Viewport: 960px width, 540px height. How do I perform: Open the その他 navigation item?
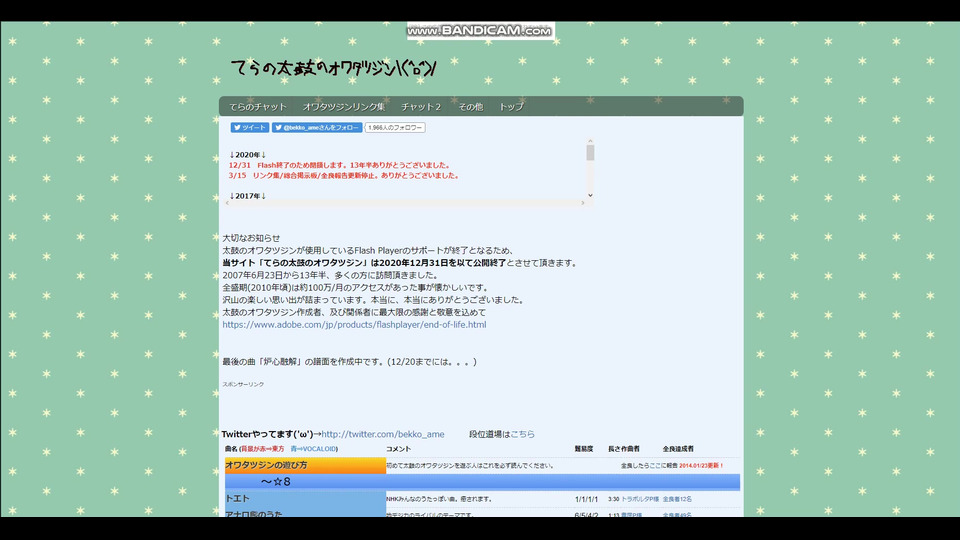coord(470,107)
